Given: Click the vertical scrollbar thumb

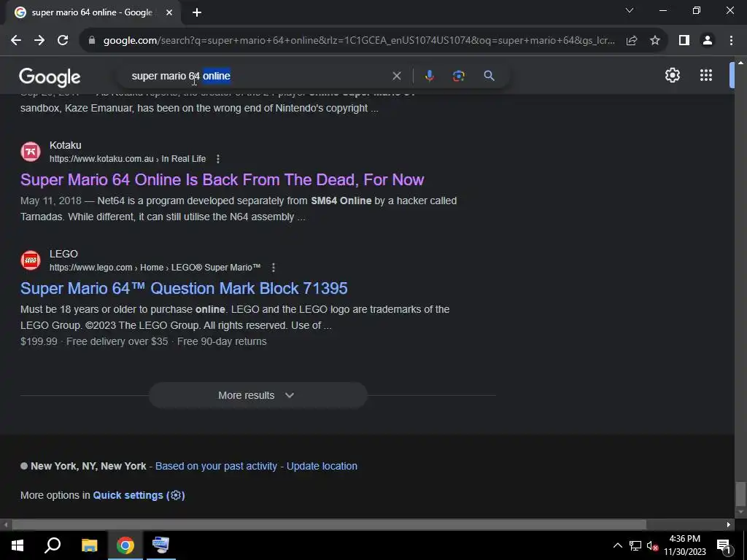Looking at the screenshot, I should [x=740, y=494].
